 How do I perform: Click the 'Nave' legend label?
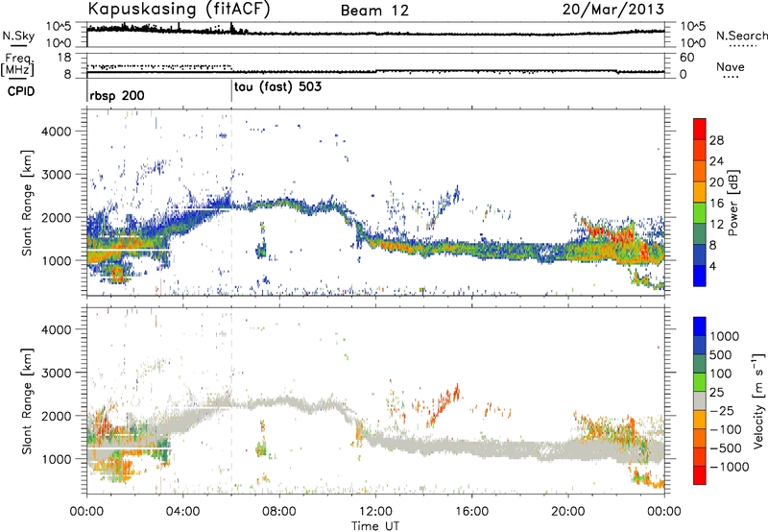[x=731, y=67]
